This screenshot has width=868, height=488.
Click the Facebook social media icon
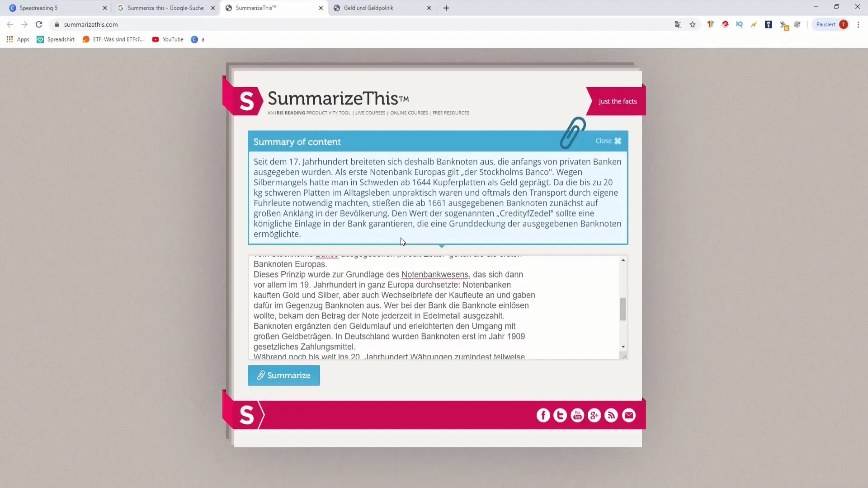coord(542,415)
